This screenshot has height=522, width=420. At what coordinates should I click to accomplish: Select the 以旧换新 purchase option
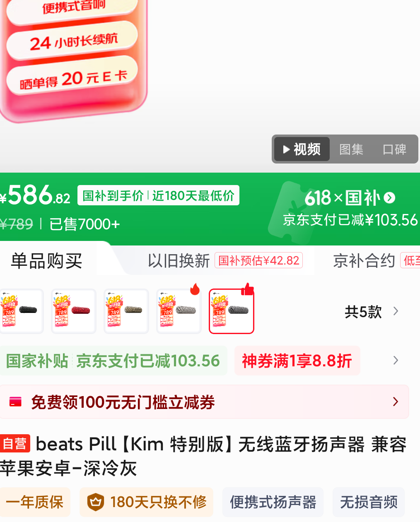[x=179, y=261]
